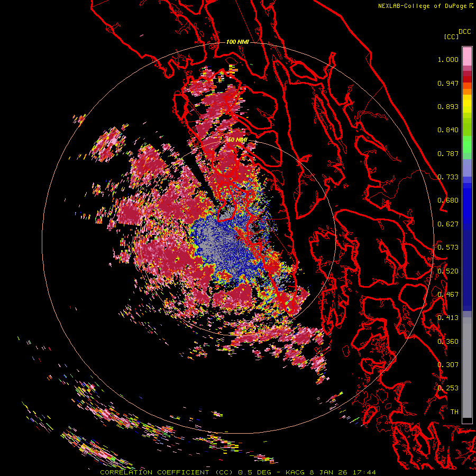Select the 0.627 scale value

tap(448, 224)
